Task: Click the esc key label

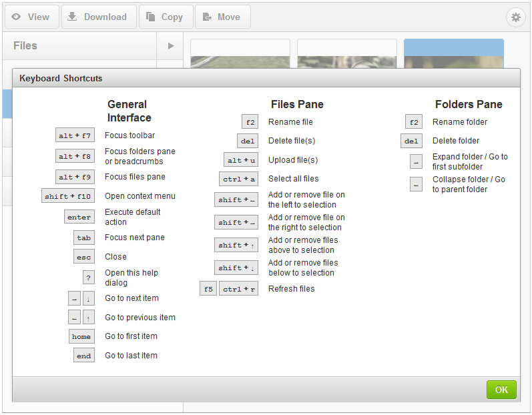Action: click(84, 257)
